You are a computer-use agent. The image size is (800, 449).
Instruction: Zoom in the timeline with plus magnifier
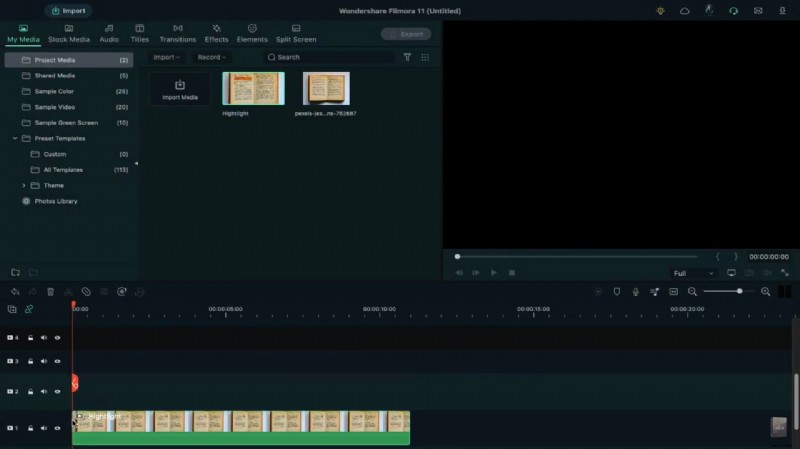click(x=765, y=292)
